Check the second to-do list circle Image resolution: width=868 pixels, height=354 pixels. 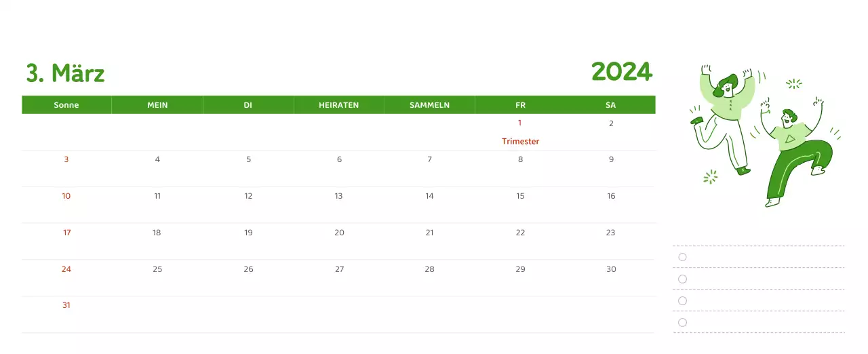(x=682, y=279)
